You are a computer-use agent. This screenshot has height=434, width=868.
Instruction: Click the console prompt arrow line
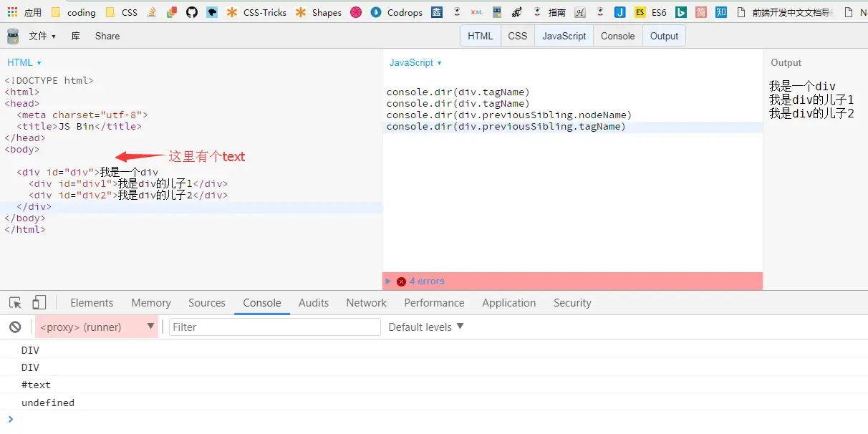[x=434, y=420]
